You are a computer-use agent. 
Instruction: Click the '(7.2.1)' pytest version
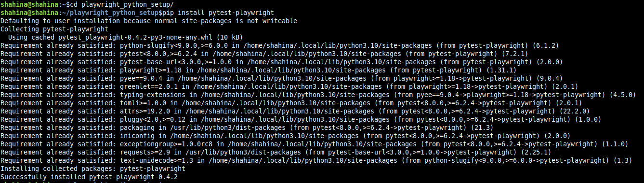pyautogui.click(x=515, y=53)
